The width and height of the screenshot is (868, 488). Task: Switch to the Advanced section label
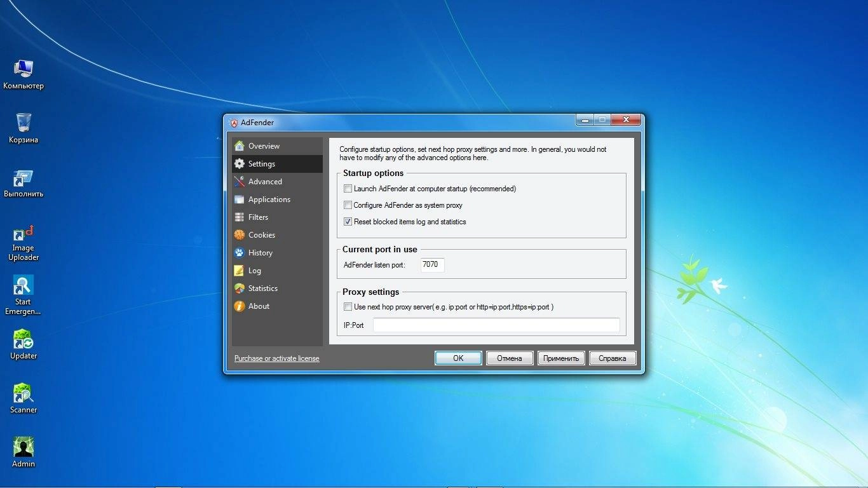coord(265,182)
